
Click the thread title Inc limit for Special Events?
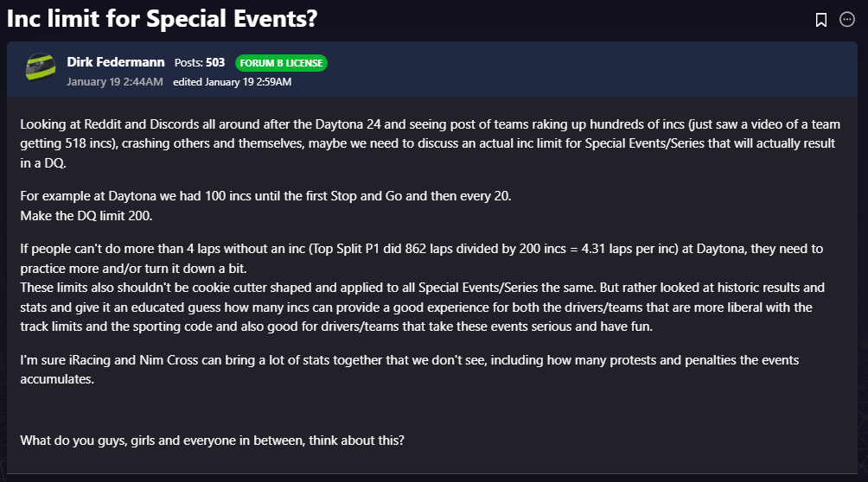click(x=163, y=19)
